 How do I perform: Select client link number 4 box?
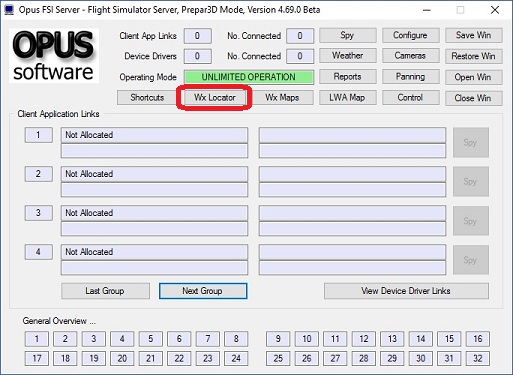tap(39, 252)
